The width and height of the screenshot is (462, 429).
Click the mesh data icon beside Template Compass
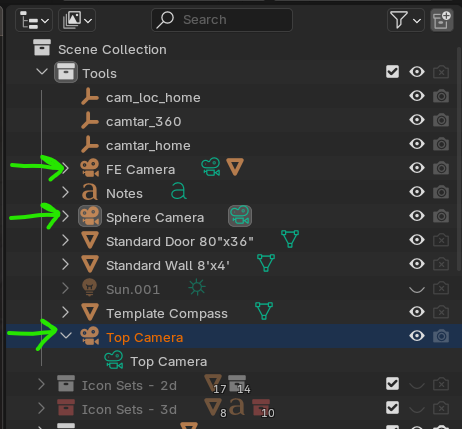[x=264, y=311]
